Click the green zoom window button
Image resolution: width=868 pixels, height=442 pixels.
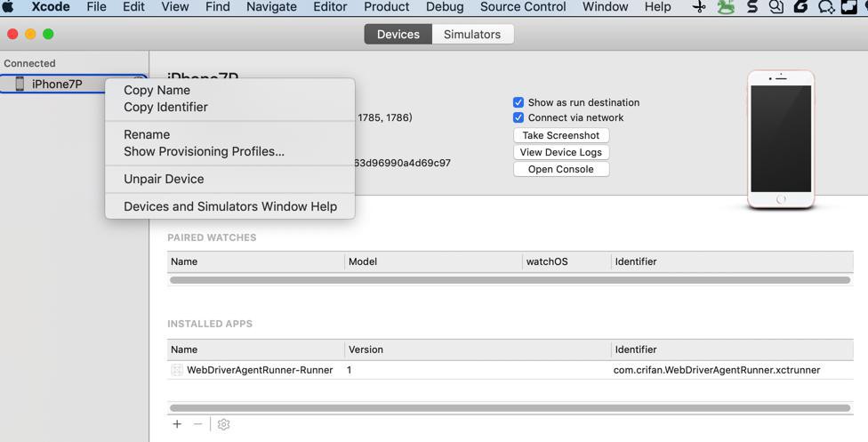click(48, 34)
